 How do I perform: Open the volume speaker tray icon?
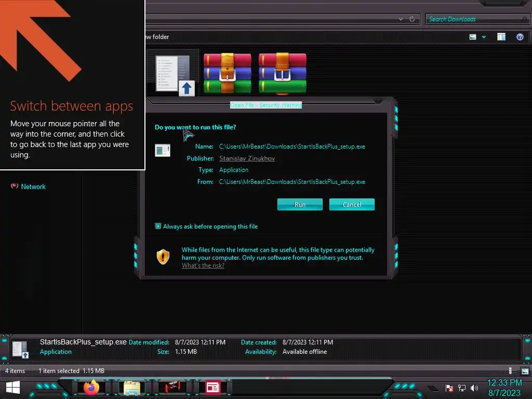tap(474, 388)
